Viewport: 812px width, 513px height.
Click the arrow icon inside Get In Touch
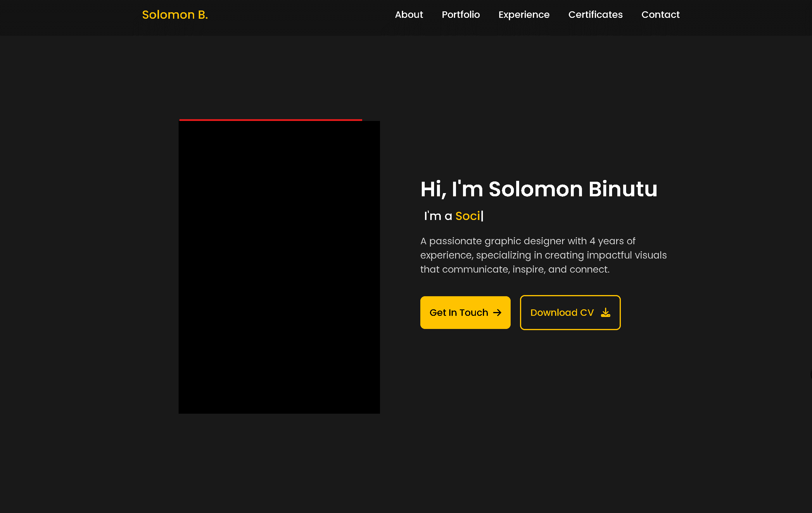tap(497, 313)
